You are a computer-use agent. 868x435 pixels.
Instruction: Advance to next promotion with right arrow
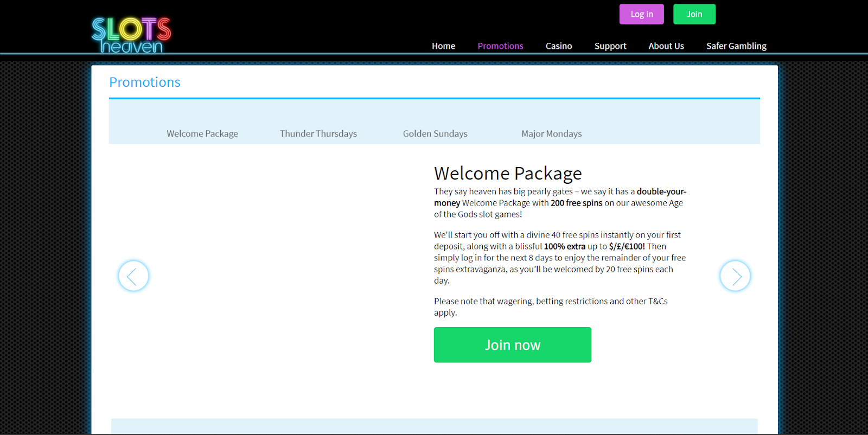coord(735,276)
